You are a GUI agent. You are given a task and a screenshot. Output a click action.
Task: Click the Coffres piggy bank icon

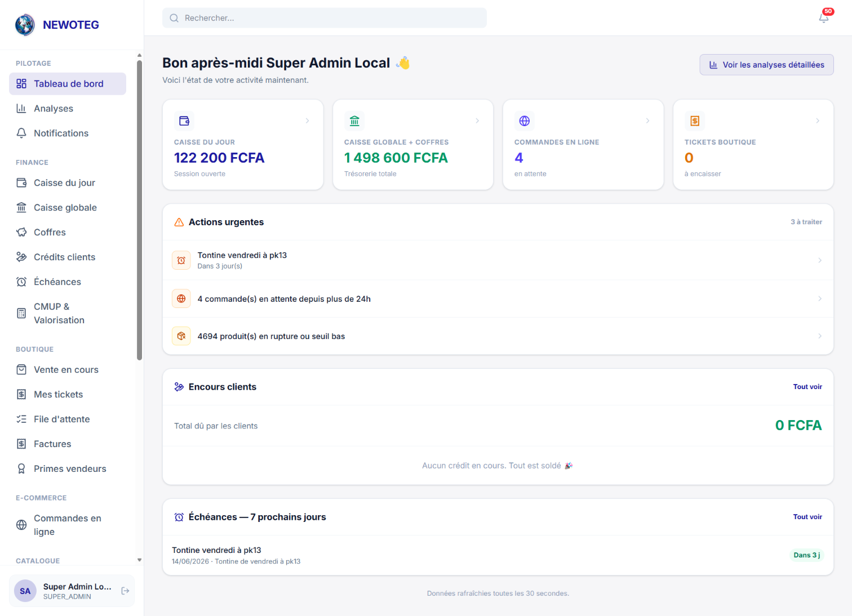click(x=21, y=233)
